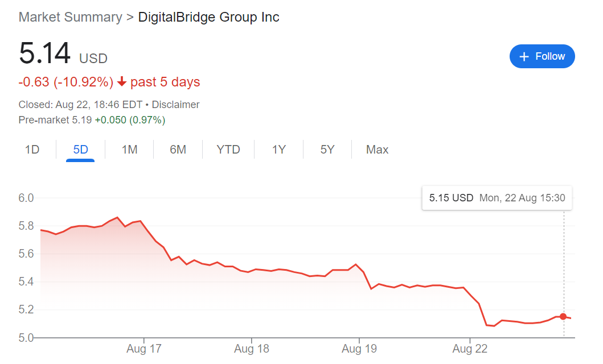Click the 5.15 USD tooltip box
Viewport: 603px width, 364px height.
point(497,197)
